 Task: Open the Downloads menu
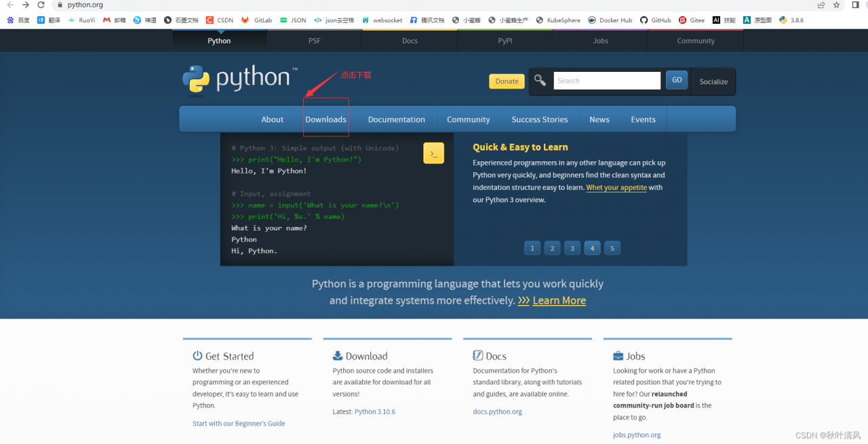(x=325, y=119)
